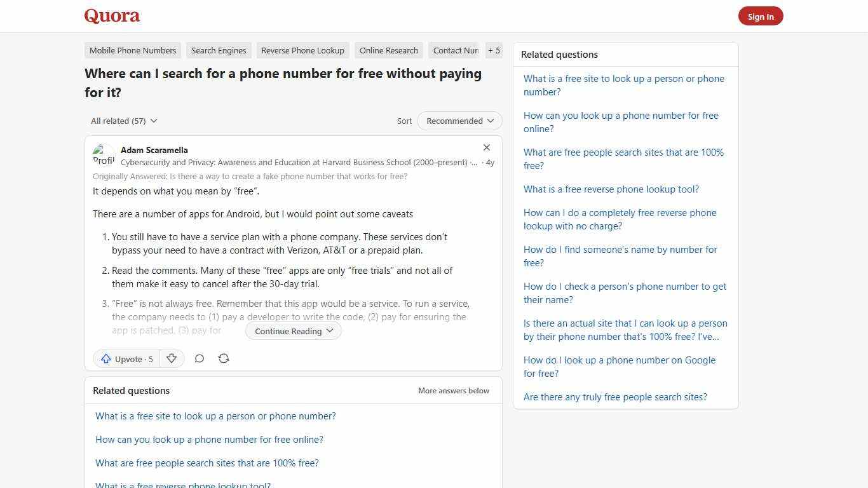
Task: Show 5 more topics with the +5 chip
Action: pos(494,50)
